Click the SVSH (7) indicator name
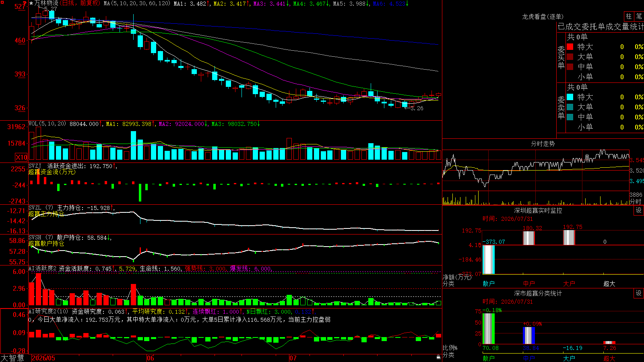 tap(41, 237)
